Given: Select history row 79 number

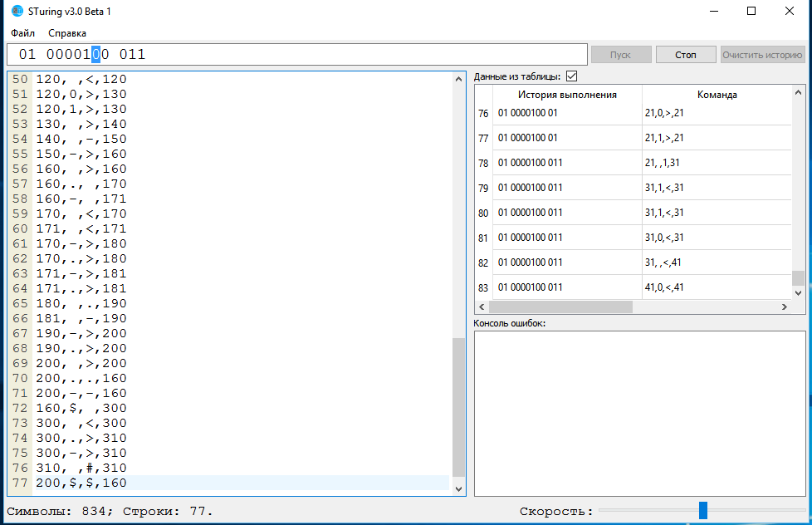Looking at the screenshot, I should coord(483,188).
